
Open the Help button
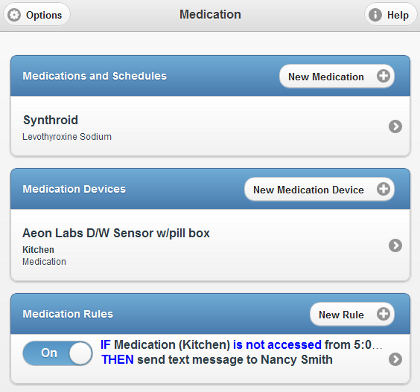(x=391, y=15)
